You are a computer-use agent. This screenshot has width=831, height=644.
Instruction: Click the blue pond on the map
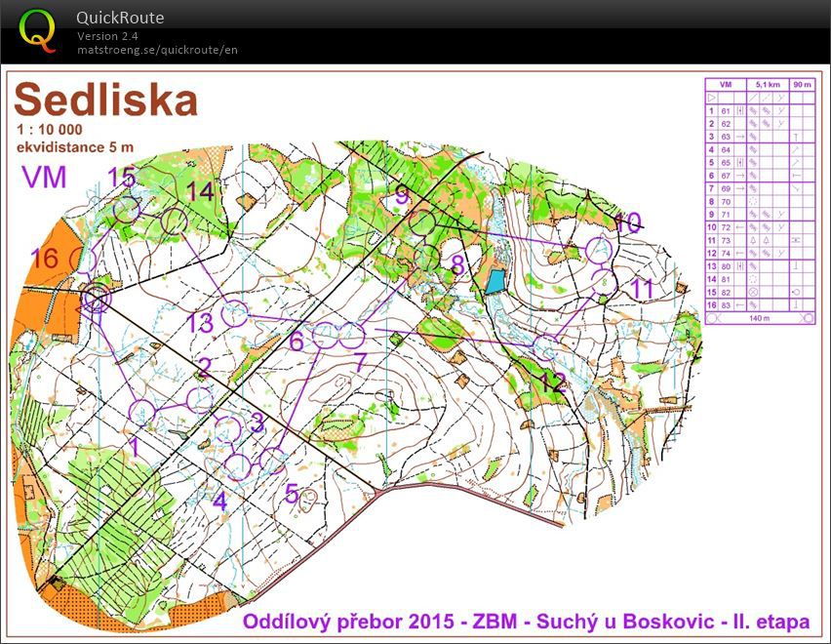(x=495, y=281)
